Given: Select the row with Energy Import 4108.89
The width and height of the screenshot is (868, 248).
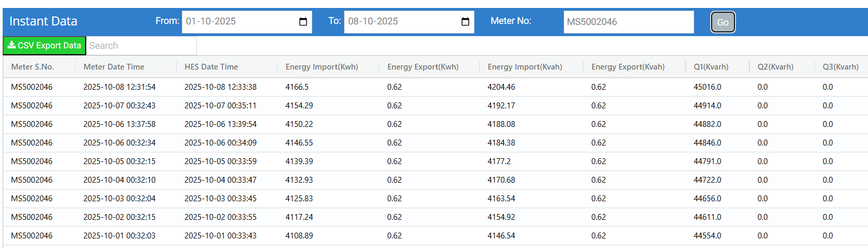Looking at the screenshot, I should 299,236.
